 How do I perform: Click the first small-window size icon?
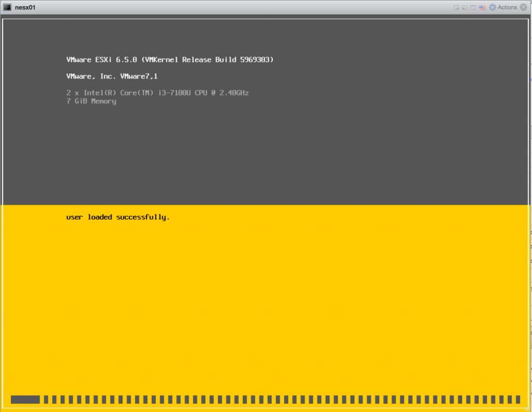[x=456, y=7]
